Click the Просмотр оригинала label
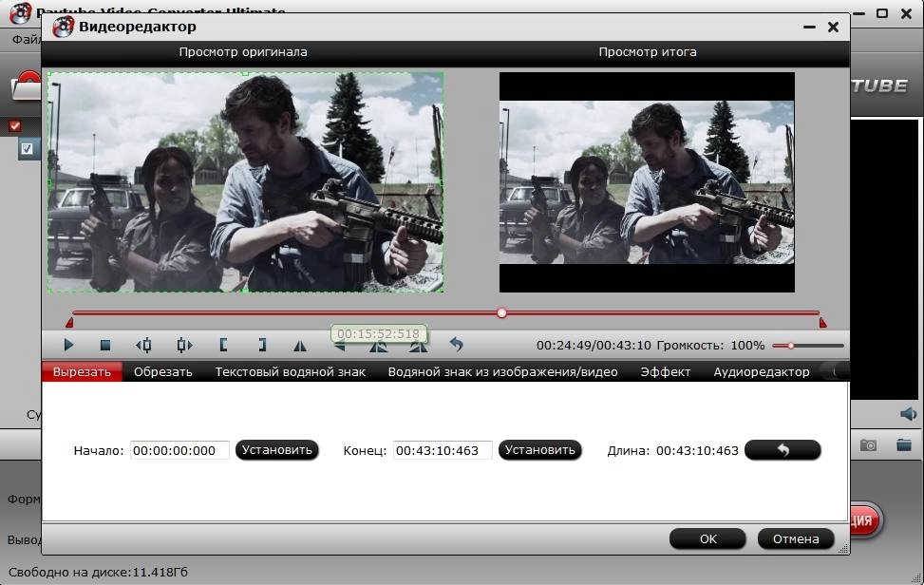Screen dimensions: 924x585 (243, 52)
